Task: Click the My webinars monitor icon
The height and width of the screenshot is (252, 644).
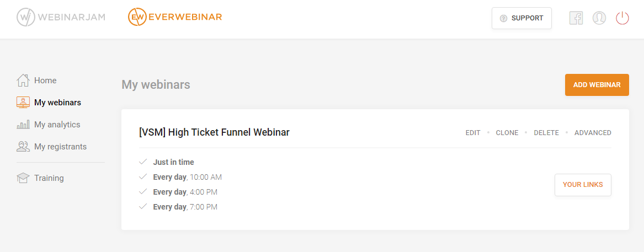Action: (x=23, y=103)
